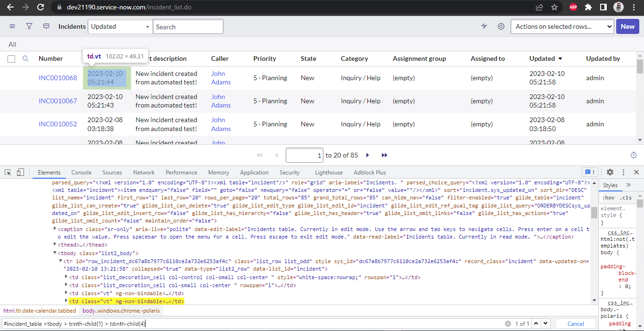Collapse the tbody element in Elements tree
The width and height of the screenshot is (644, 331).
[x=55, y=252]
